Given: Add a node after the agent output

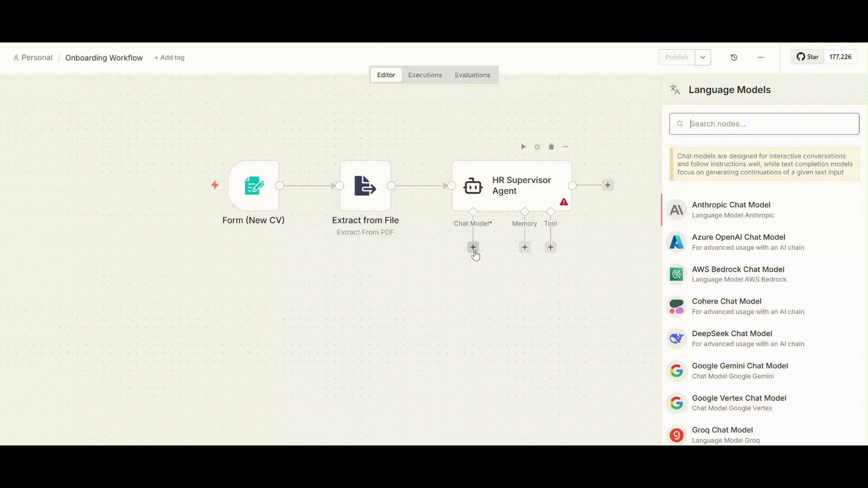Looking at the screenshot, I should [x=608, y=185].
